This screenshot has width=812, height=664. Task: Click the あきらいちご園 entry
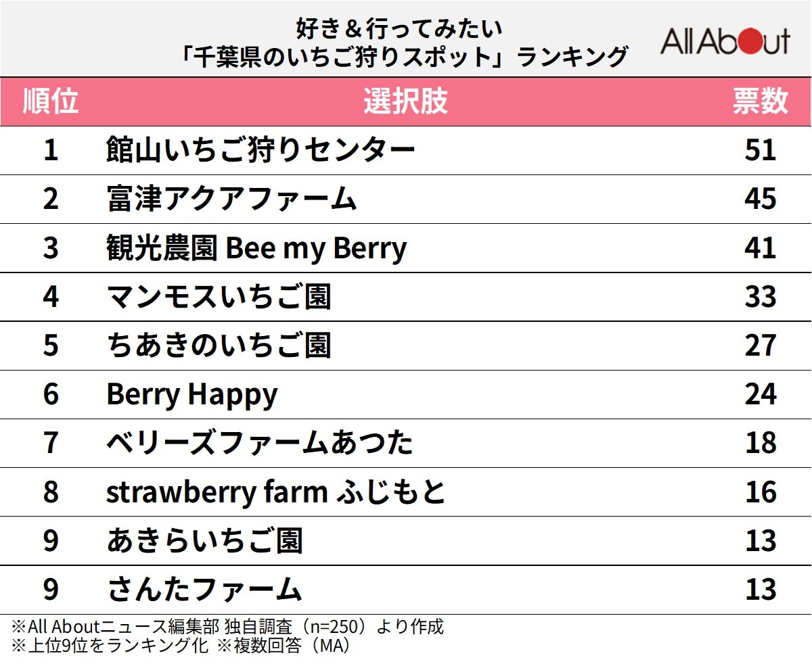coord(204,541)
